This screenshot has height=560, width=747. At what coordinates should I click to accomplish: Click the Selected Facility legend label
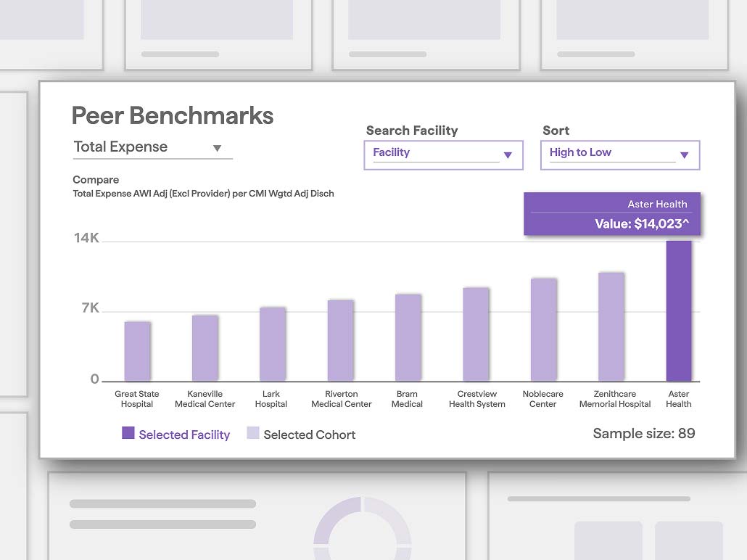coord(184,435)
